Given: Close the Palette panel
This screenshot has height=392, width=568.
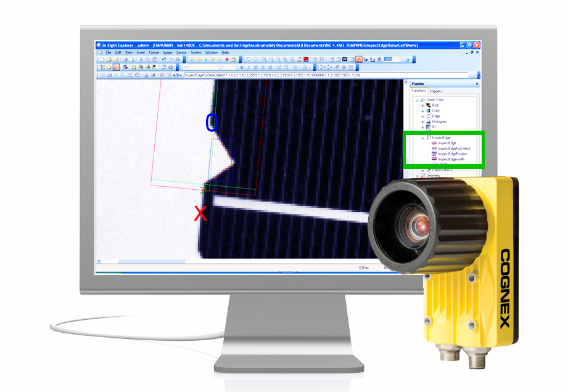Looking at the screenshot, I should coord(477,84).
